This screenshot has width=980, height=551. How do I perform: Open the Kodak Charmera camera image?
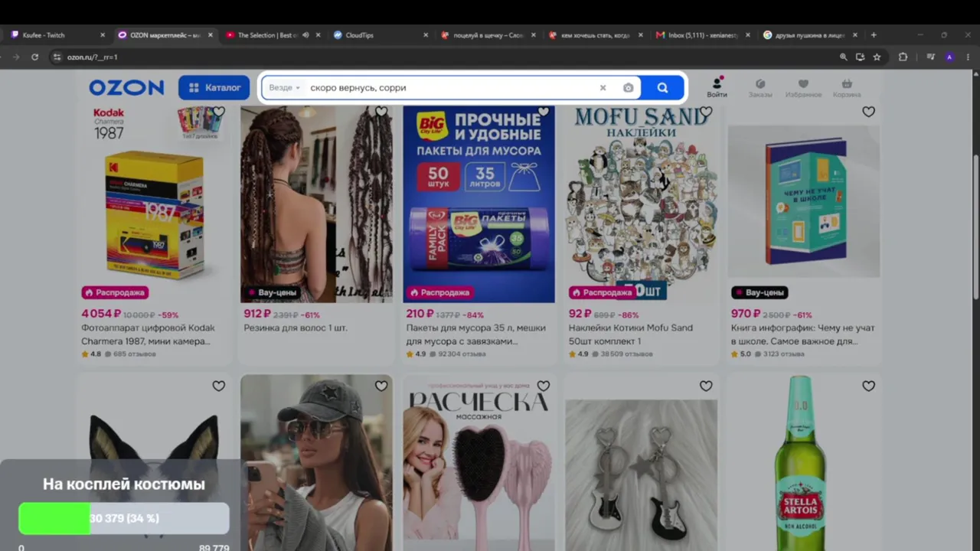pos(154,203)
